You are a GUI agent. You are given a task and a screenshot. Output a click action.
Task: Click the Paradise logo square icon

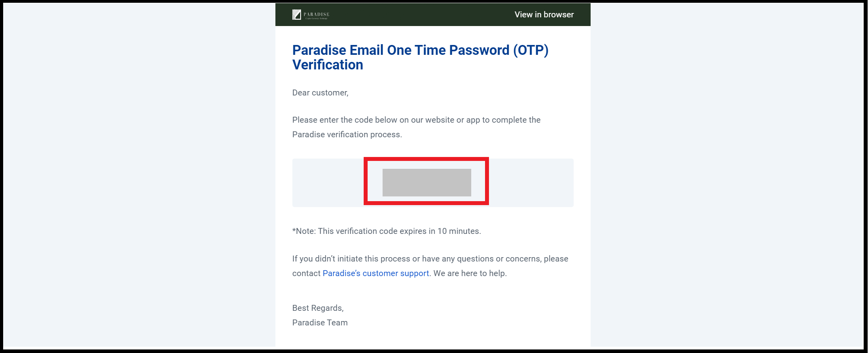pyautogui.click(x=297, y=15)
